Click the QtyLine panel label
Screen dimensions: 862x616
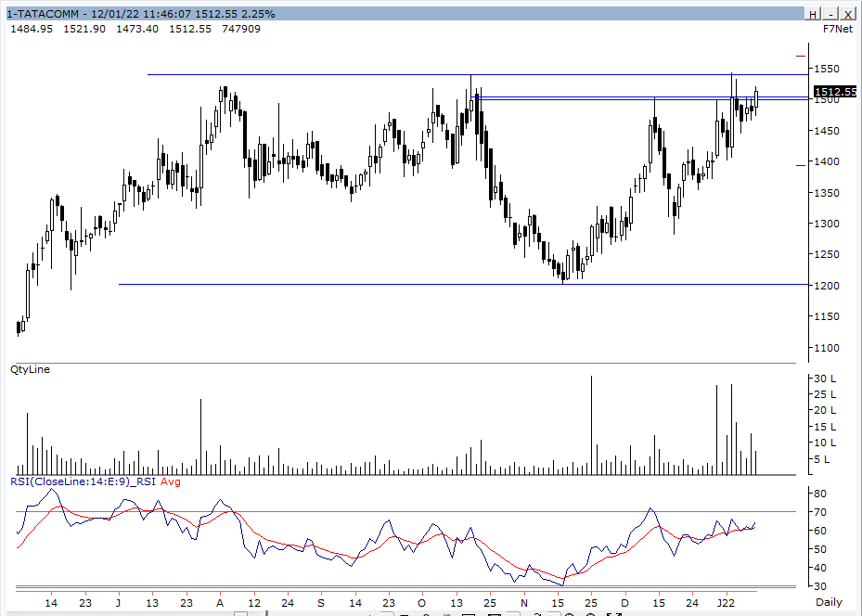(30, 369)
